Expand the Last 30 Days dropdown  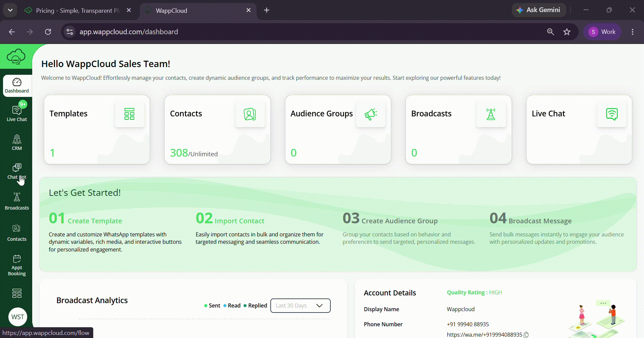[300, 305]
